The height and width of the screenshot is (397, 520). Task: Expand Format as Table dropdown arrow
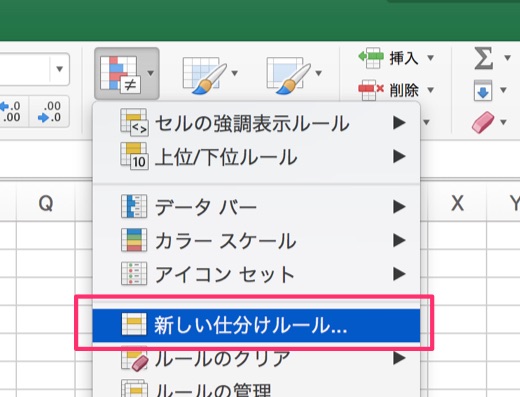click(235, 73)
